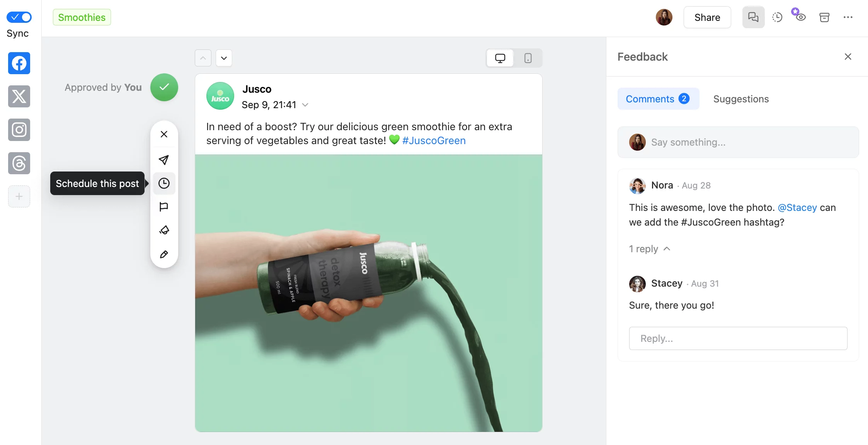The height and width of the screenshot is (445, 868).
Task: Click the #JuscoGreen hashtag link
Action: (434, 140)
